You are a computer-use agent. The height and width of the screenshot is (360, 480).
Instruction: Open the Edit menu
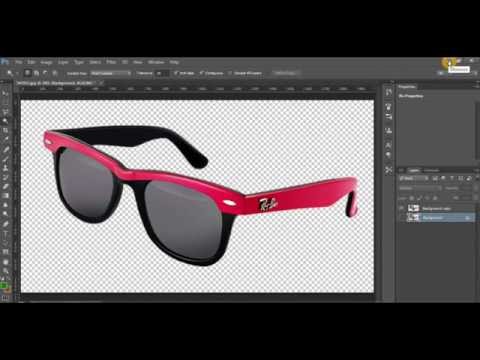pos(31,62)
